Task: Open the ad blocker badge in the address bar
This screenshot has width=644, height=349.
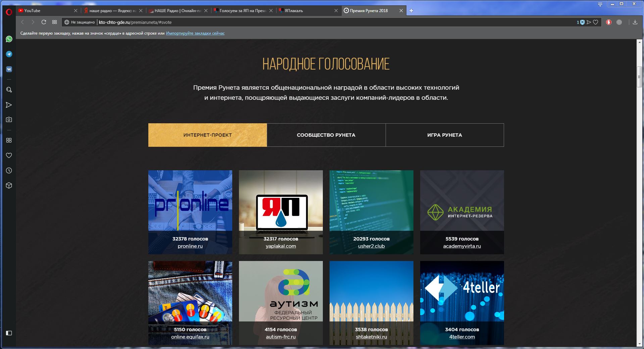Action: click(581, 22)
